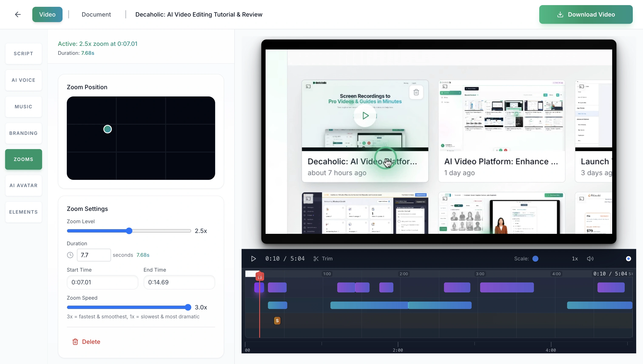Click the teal zoom position dot
Image resolution: width=643 pixels, height=364 pixels.
coord(108,129)
